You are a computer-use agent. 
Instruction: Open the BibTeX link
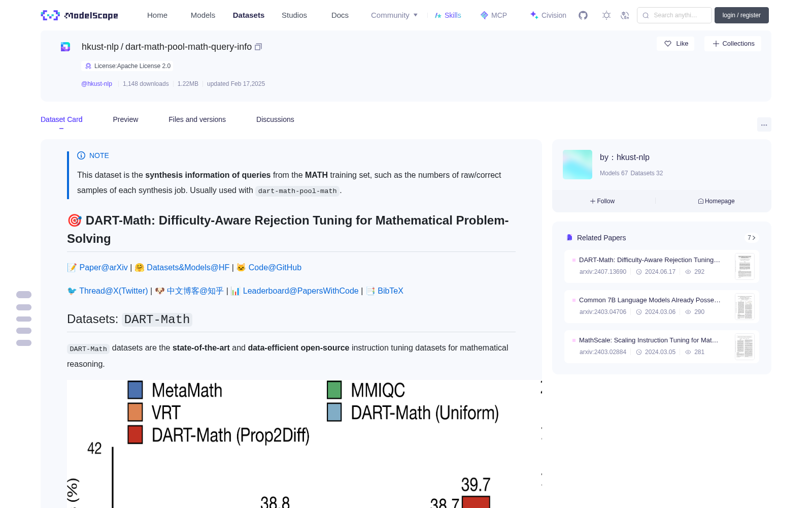[x=390, y=291]
